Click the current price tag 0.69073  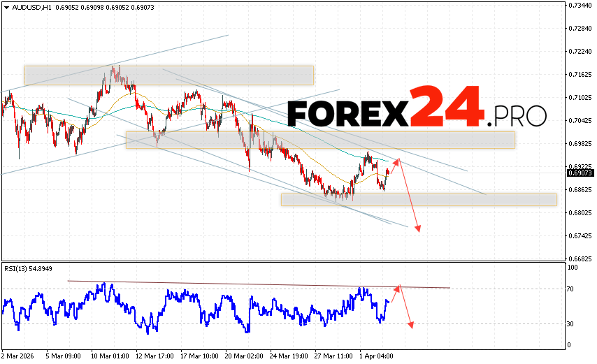click(581, 173)
